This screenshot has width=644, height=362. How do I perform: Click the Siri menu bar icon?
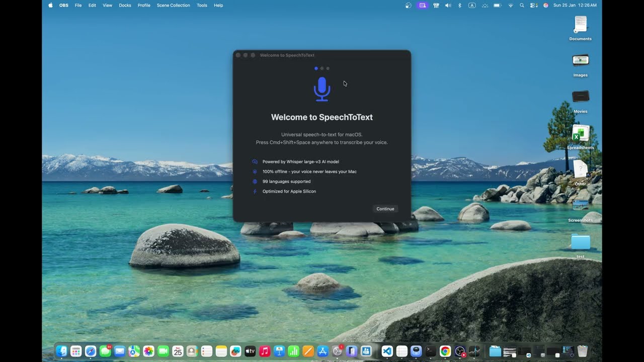pos(546,5)
